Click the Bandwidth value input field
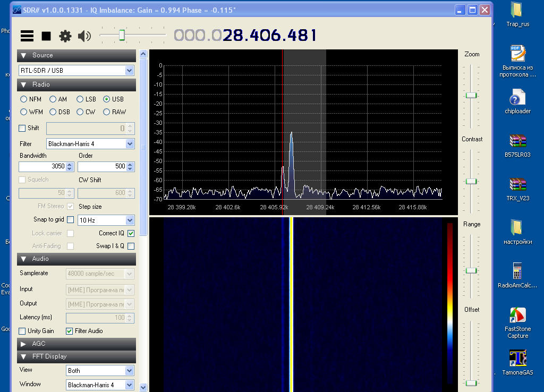Viewport: 544px width, 392px height. click(x=42, y=167)
